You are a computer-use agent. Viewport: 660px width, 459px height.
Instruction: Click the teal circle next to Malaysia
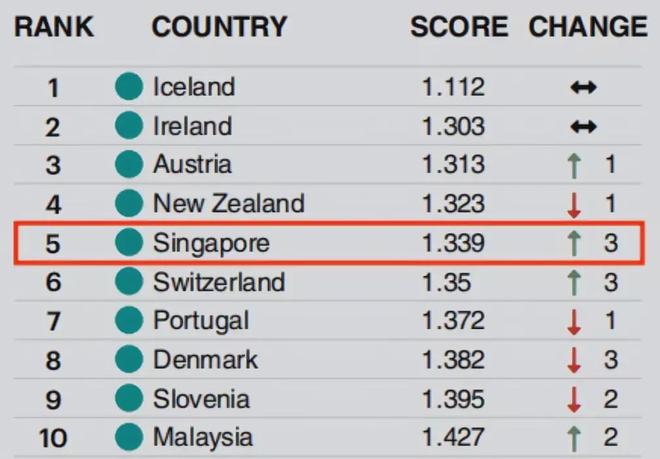coord(129,438)
